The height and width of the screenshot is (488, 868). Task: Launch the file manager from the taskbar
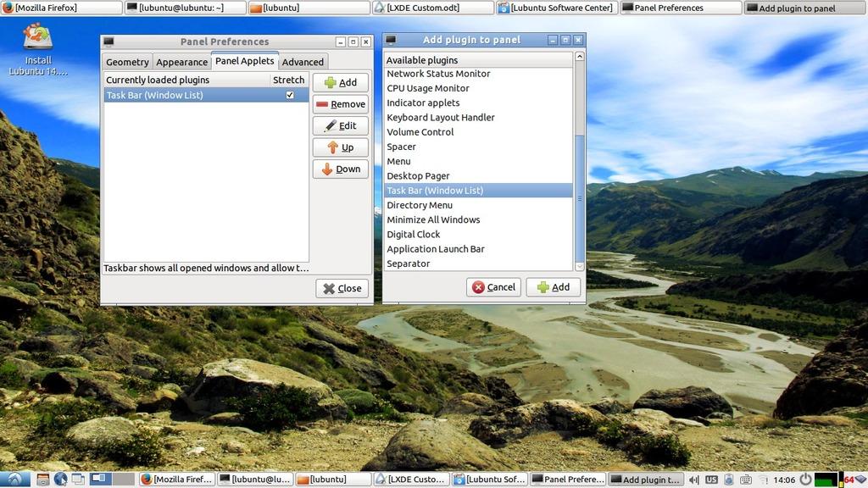[x=43, y=479]
